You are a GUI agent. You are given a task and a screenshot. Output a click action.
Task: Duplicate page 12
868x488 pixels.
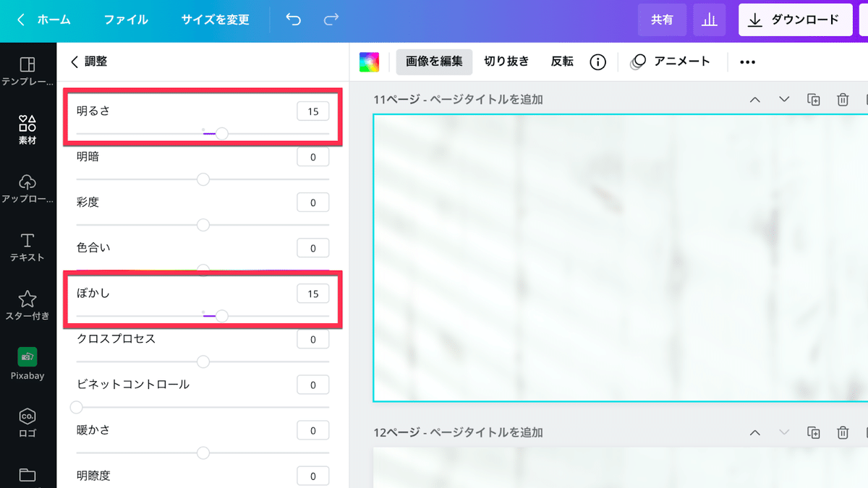click(814, 432)
